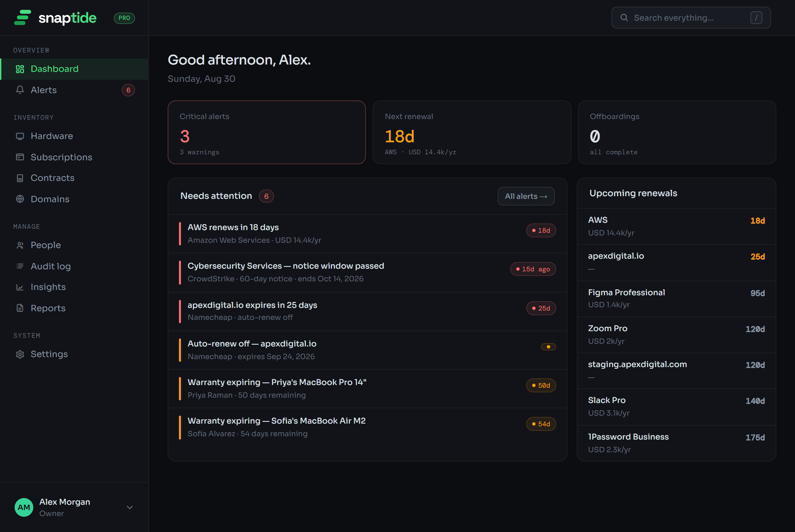This screenshot has width=795, height=532.
Task: Open the Offboardings card
Action: point(677,132)
